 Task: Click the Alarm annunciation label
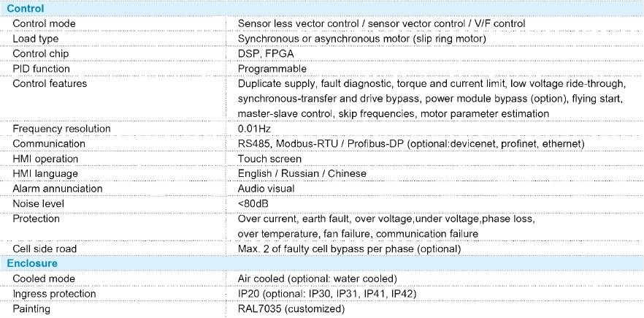(57, 189)
